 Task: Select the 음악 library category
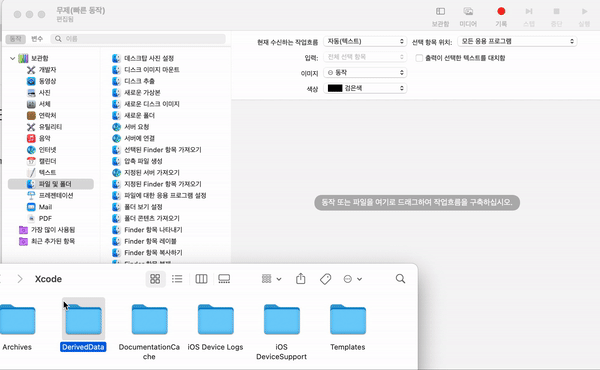pos(44,139)
